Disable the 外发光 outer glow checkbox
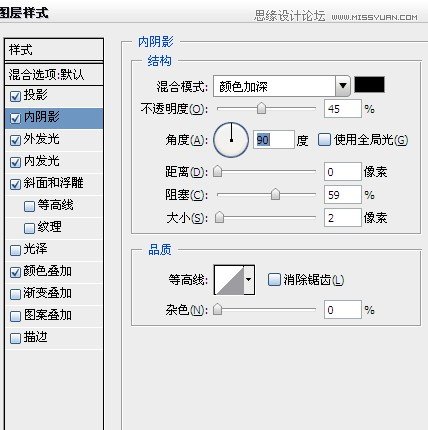Image resolution: width=428 pixels, height=430 pixels. coord(15,140)
